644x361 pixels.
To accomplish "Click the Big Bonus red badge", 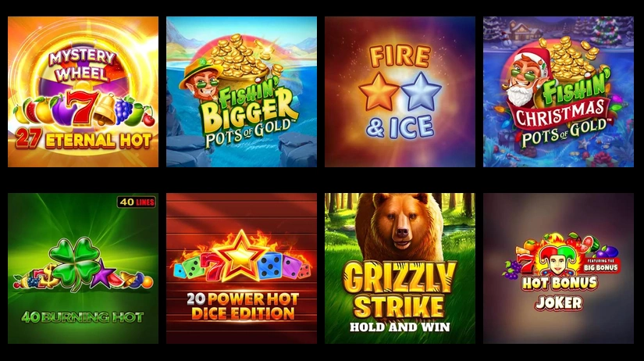I will point(601,266).
